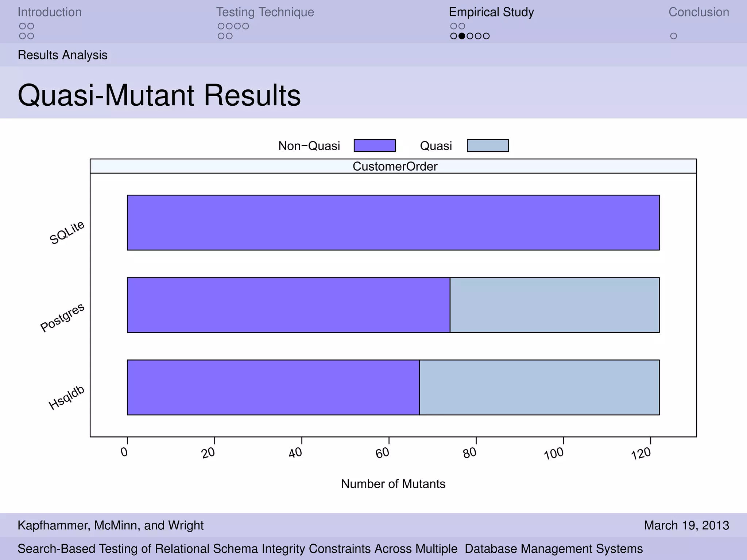
Task: Click the x-axis tick label 20
Action: click(208, 453)
